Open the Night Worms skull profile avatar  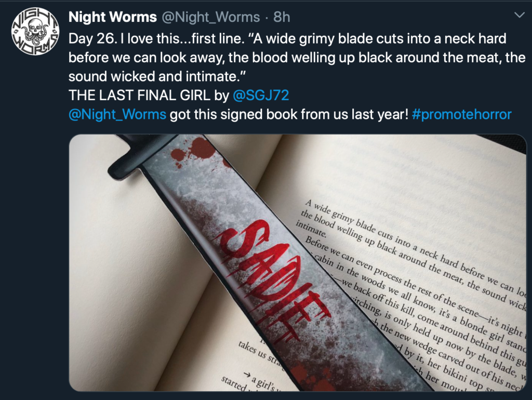click(x=35, y=32)
